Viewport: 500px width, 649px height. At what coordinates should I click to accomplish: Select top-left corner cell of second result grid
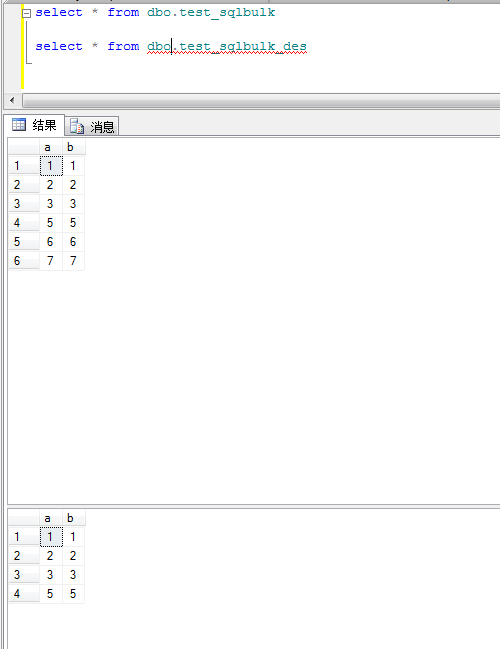[x=24, y=518]
